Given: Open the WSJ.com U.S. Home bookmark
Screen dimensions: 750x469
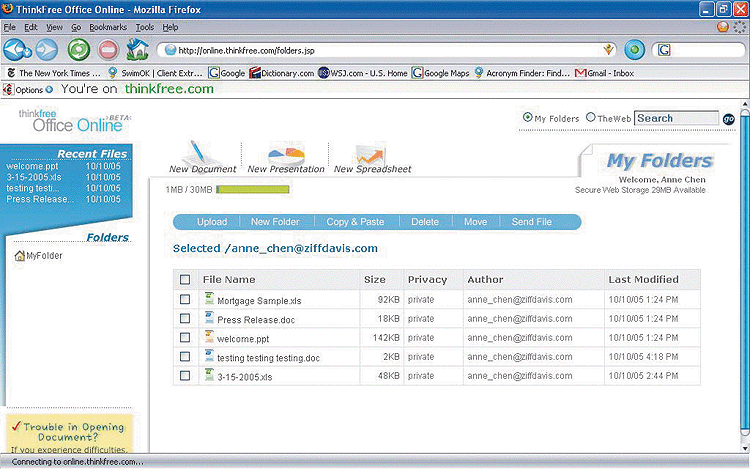Looking at the screenshot, I should coord(363,73).
